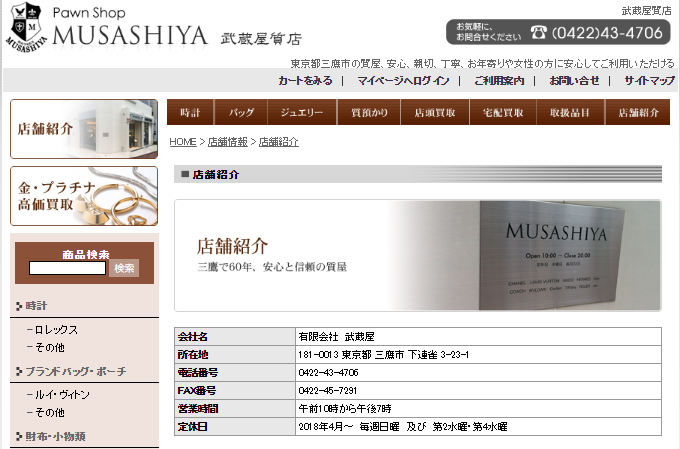The height and width of the screenshot is (449, 680).
Task: Open the 金・プラチナ高価買取 banner
Action: (84, 196)
